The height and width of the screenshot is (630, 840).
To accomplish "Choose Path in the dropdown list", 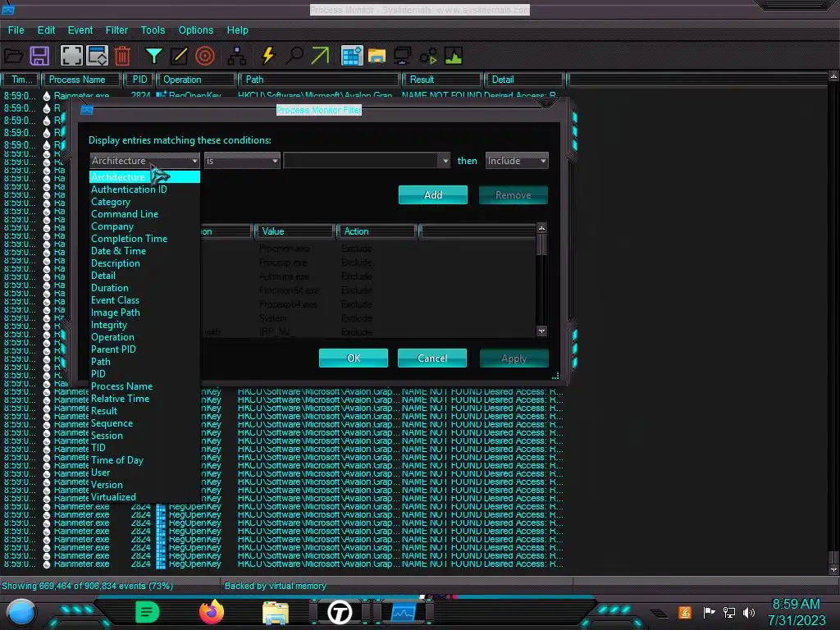I will click(101, 362).
